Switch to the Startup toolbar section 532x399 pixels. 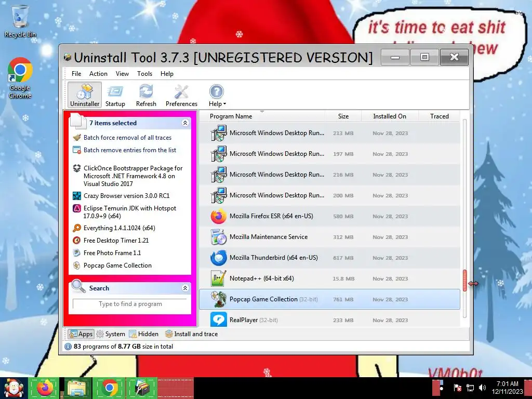[x=115, y=95]
